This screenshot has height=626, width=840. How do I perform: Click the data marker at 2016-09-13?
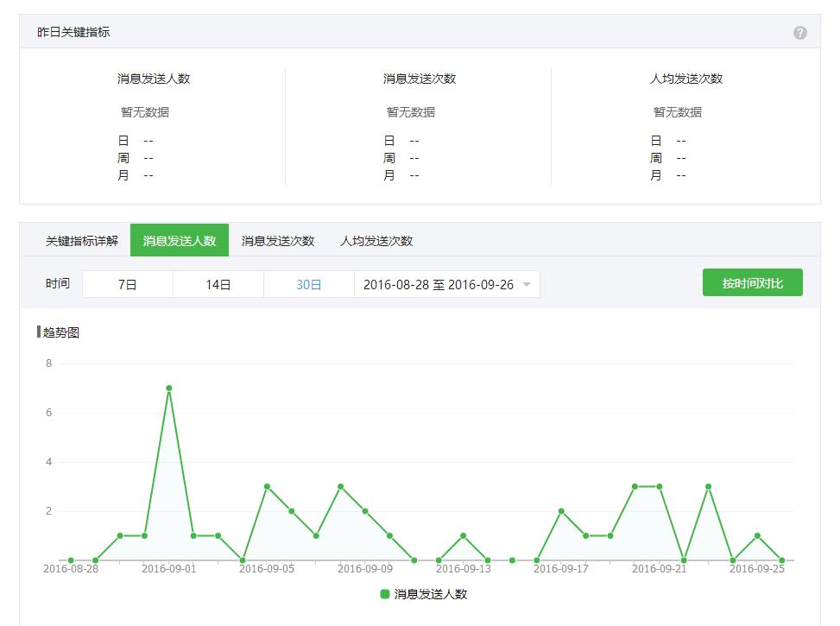coord(463,534)
